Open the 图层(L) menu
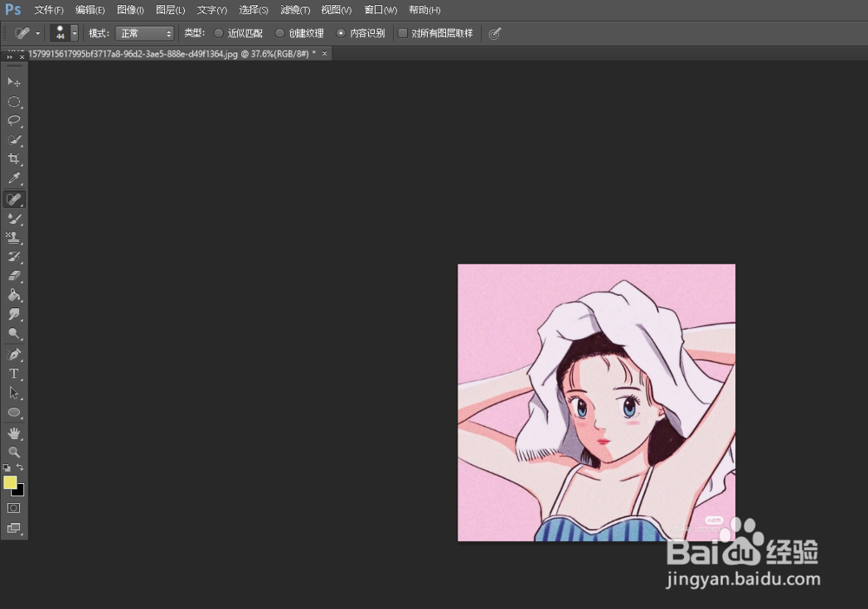 point(170,10)
